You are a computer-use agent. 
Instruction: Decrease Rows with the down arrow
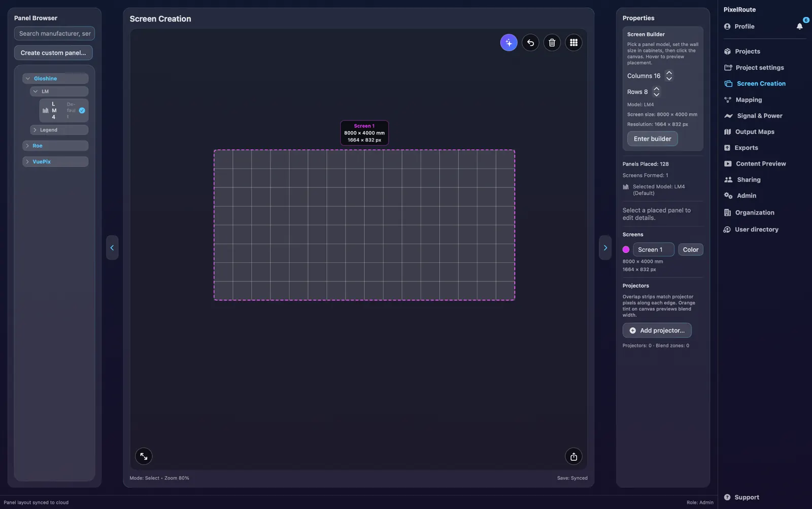[656, 95]
